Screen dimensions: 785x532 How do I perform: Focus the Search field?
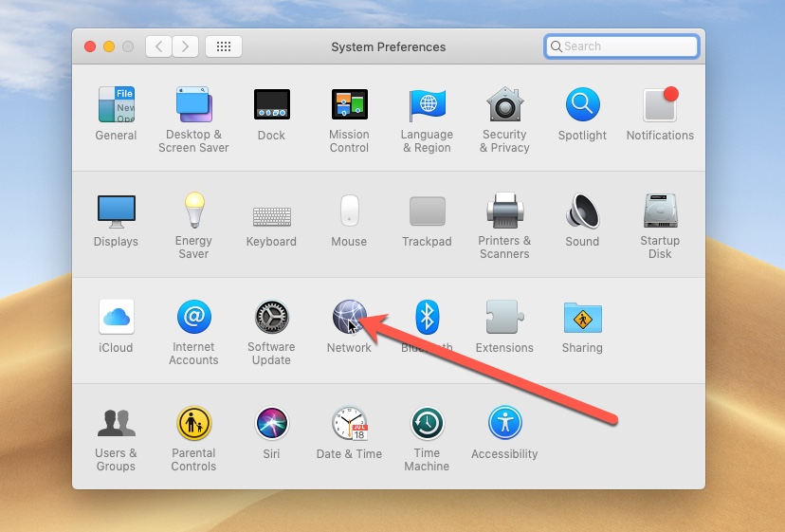pos(621,46)
